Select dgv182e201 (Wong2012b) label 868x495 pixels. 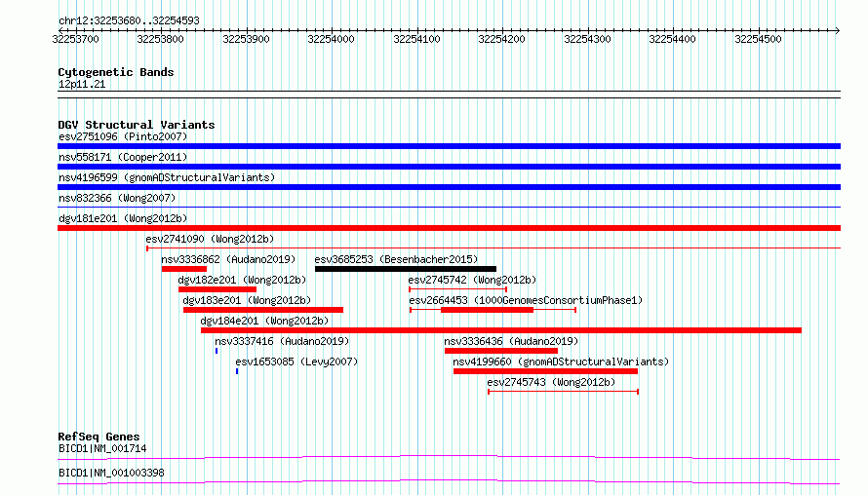242,280
